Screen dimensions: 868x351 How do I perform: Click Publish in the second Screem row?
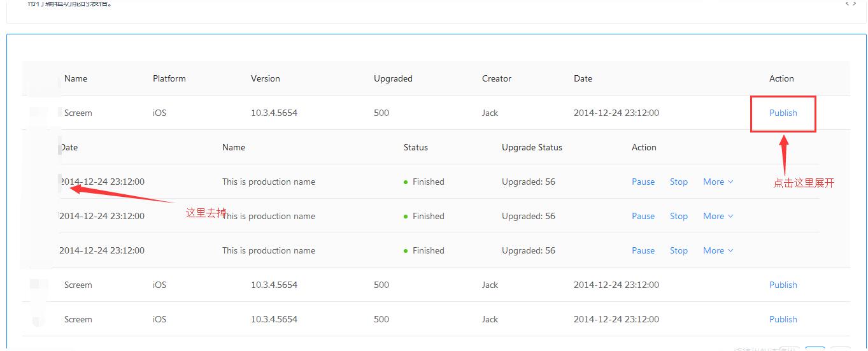(783, 285)
